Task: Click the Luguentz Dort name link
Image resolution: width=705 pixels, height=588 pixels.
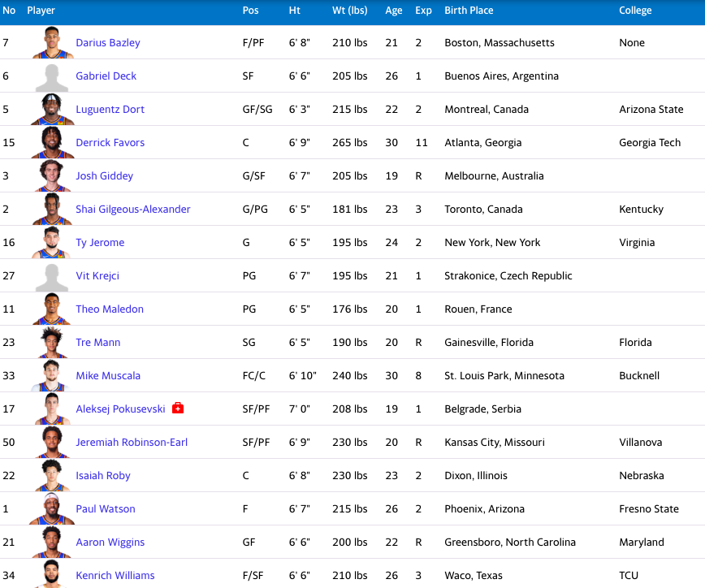Action: click(110, 110)
